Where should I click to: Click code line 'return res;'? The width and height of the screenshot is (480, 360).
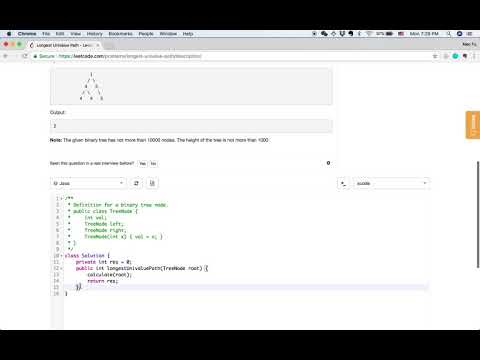pos(102,281)
